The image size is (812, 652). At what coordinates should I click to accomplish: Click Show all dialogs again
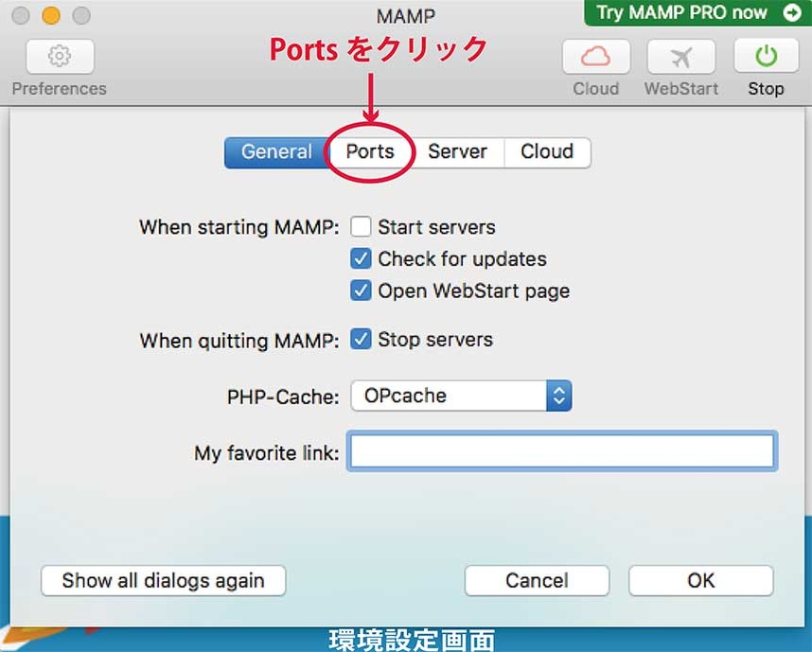click(x=163, y=580)
